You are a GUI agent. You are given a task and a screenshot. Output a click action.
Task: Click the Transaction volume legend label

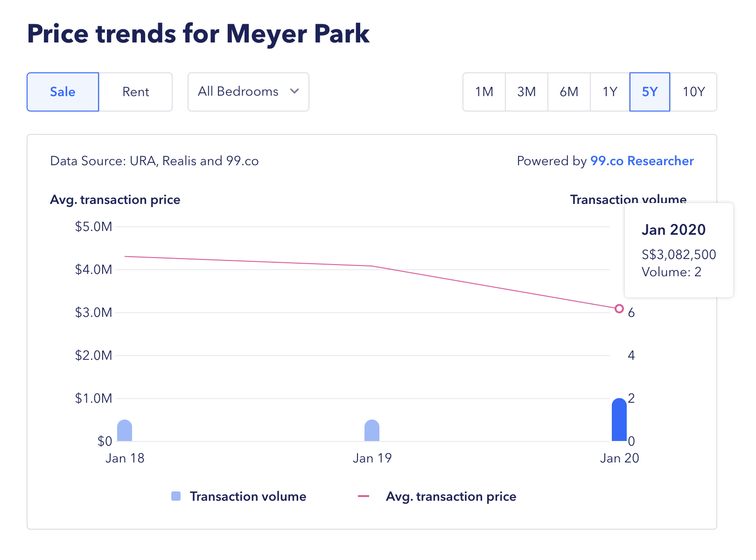248,497
